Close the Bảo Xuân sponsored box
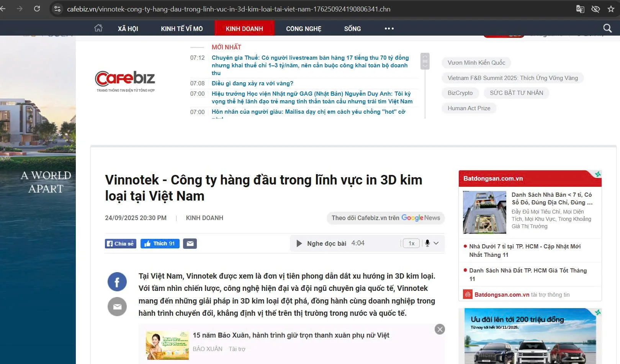 tap(440, 329)
